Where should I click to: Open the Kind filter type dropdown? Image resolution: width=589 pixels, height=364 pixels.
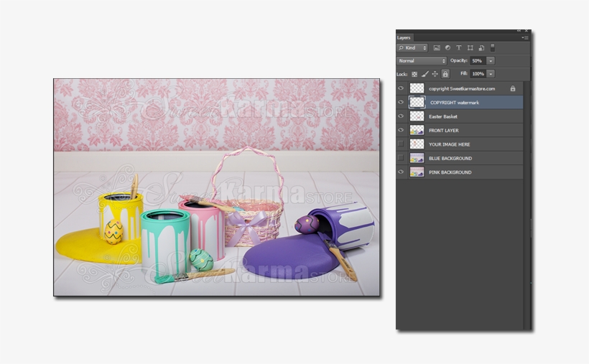pyautogui.click(x=412, y=48)
